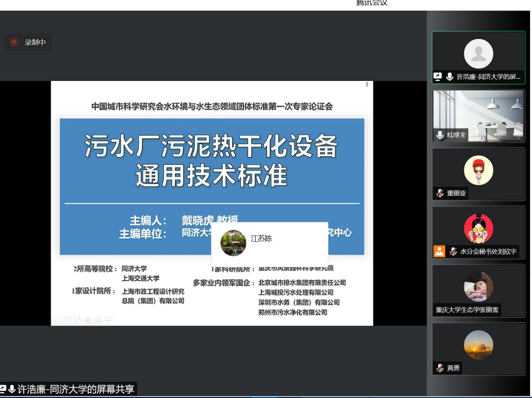This screenshot has height=398, width=532.
Task: Click the 黄勇 name label
Action: click(x=453, y=368)
